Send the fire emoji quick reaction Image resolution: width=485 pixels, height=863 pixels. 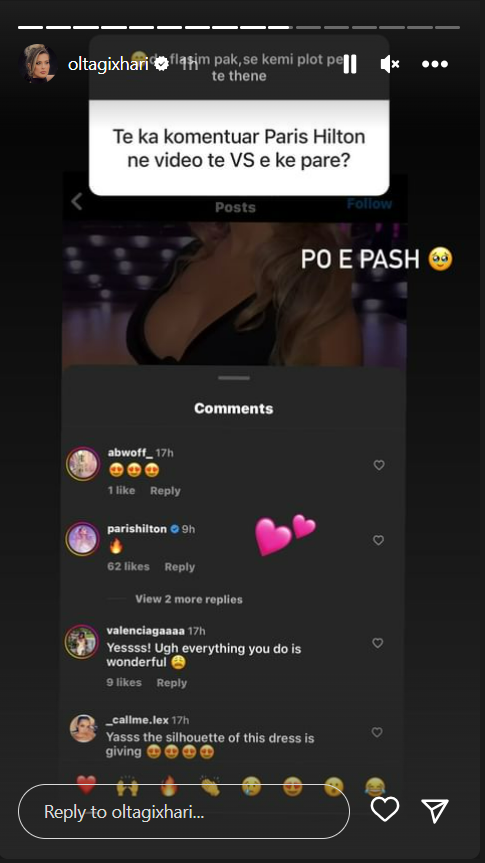[169, 786]
